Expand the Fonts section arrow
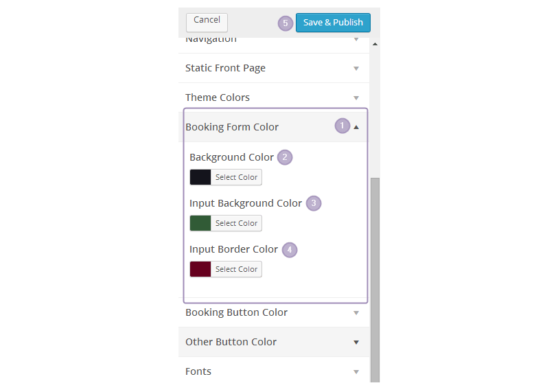This screenshot has height=392, width=558. (x=356, y=372)
